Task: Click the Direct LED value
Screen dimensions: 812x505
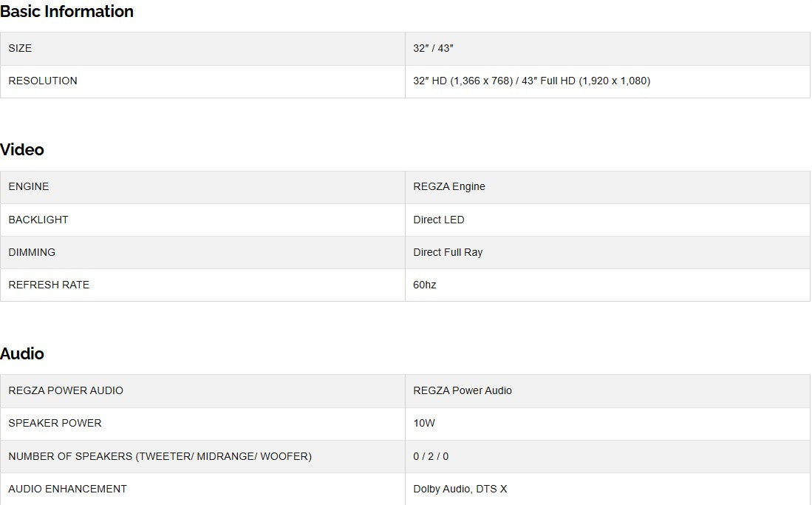Action: coord(439,220)
